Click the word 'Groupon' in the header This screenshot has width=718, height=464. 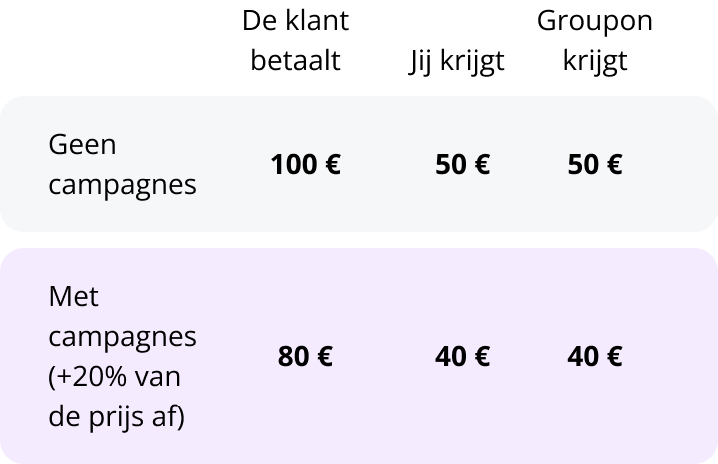(x=595, y=21)
